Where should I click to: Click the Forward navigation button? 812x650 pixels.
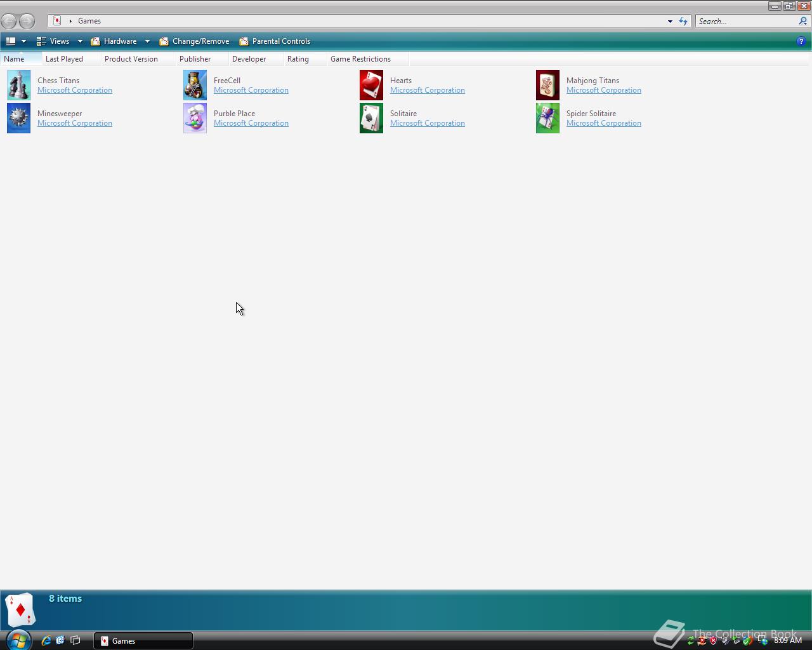click(27, 21)
